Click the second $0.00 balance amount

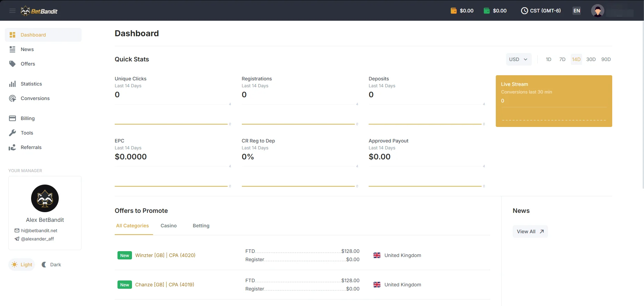coord(500,11)
